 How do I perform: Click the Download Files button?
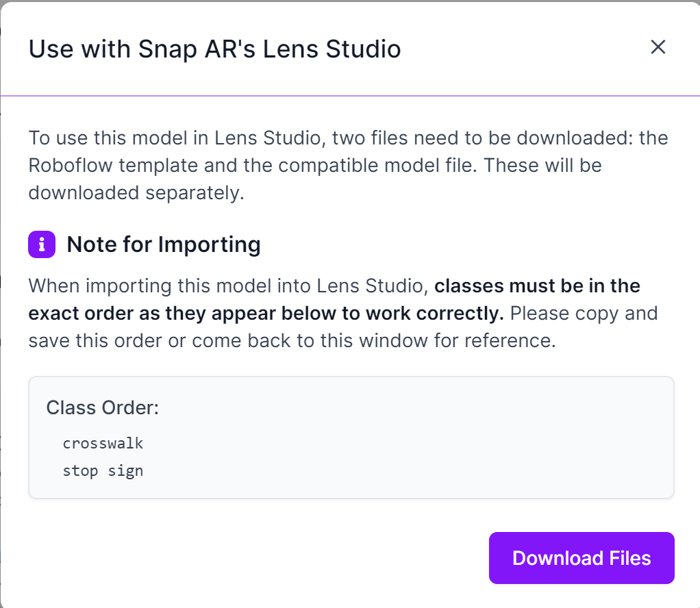pyautogui.click(x=582, y=557)
